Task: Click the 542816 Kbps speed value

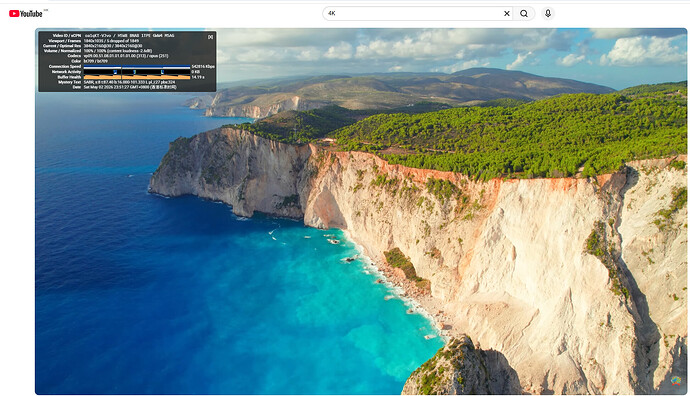Action: pos(203,66)
